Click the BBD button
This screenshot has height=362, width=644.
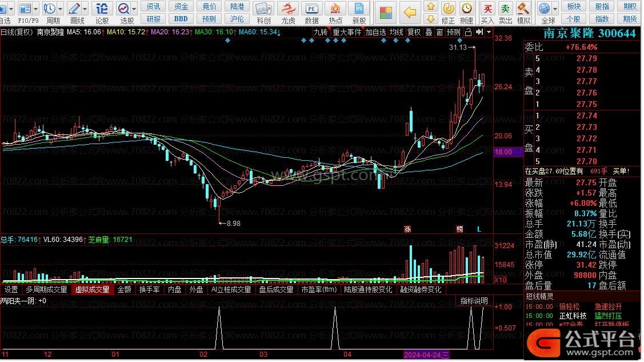(181, 19)
